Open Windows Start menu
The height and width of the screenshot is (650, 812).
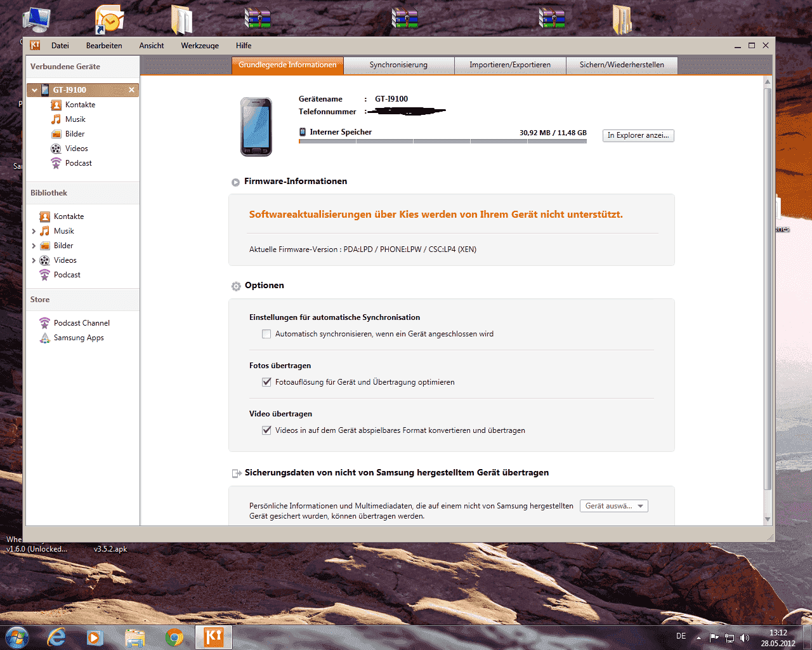pos(16,637)
